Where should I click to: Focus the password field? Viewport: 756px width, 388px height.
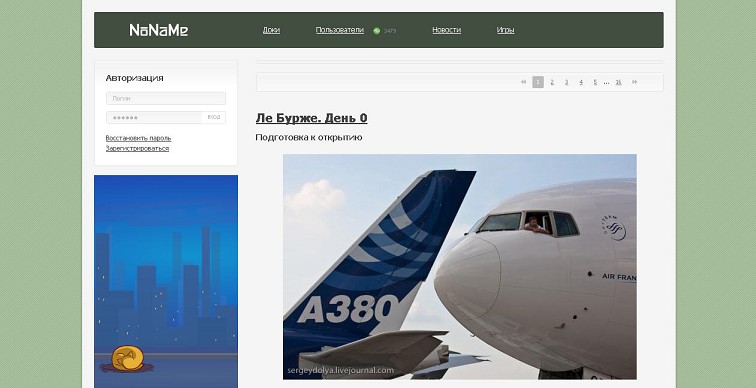pos(154,118)
